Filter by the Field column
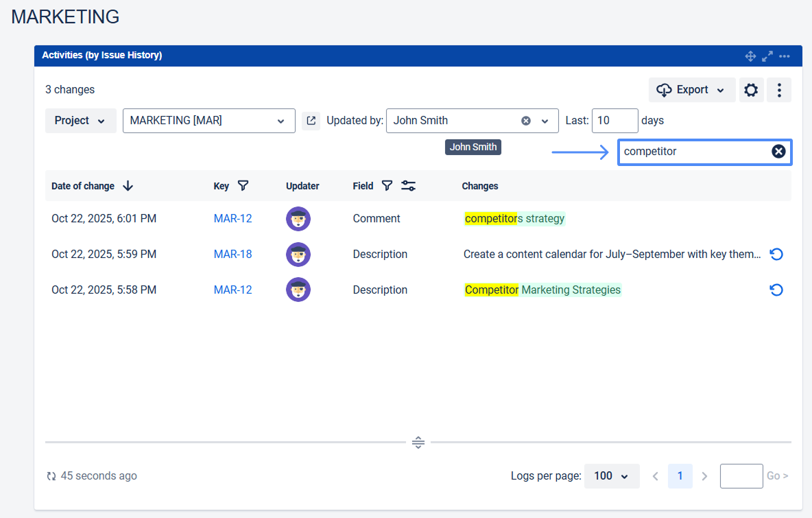 pos(387,186)
